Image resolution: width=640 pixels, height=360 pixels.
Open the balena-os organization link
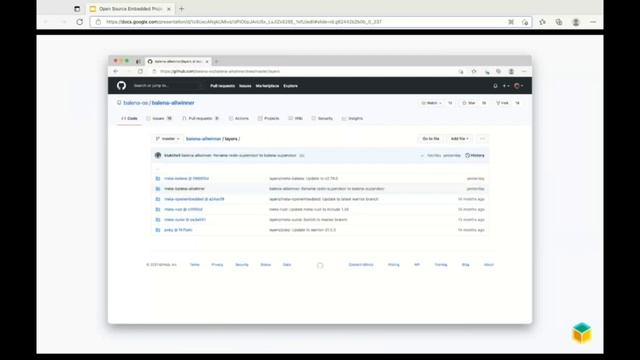coord(136,103)
